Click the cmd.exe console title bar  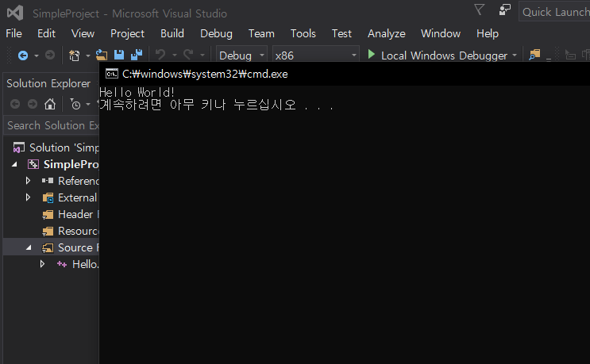[x=345, y=74]
